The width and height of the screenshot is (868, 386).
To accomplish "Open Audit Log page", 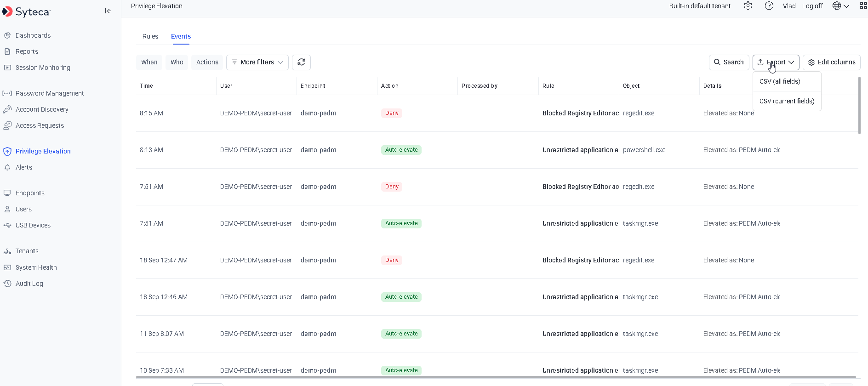I will tap(29, 284).
